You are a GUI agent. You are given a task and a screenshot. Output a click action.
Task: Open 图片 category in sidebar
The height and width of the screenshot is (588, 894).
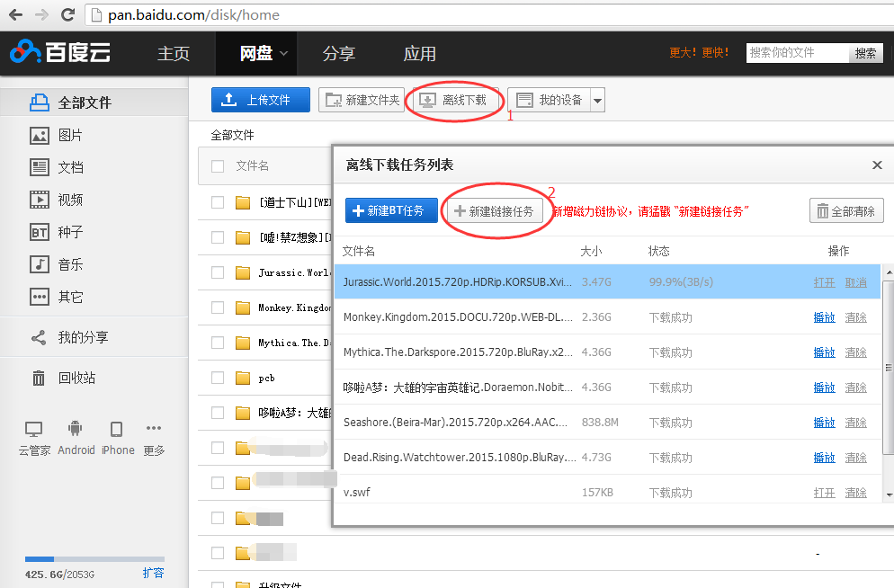(x=56, y=135)
